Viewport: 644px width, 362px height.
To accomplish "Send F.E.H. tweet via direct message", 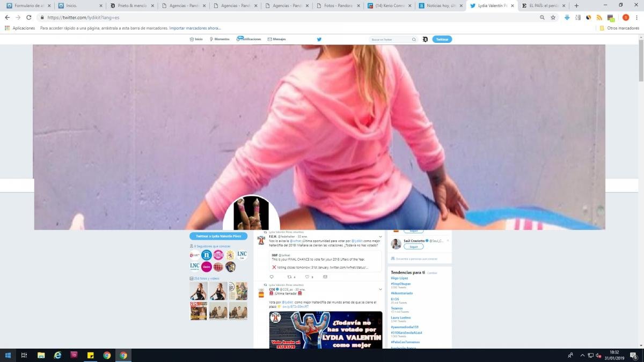I will pos(325,277).
